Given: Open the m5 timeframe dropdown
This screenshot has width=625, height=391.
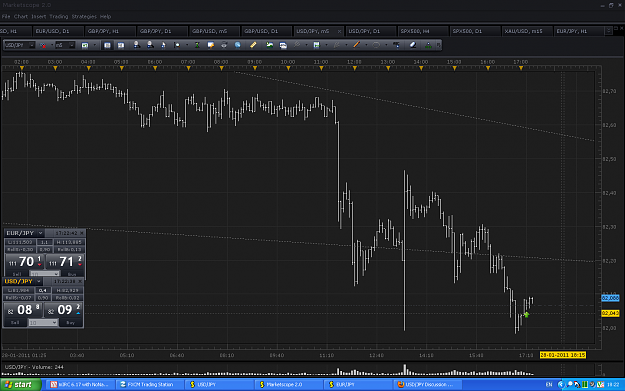Looking at the screenshot, I should [71, 45].
